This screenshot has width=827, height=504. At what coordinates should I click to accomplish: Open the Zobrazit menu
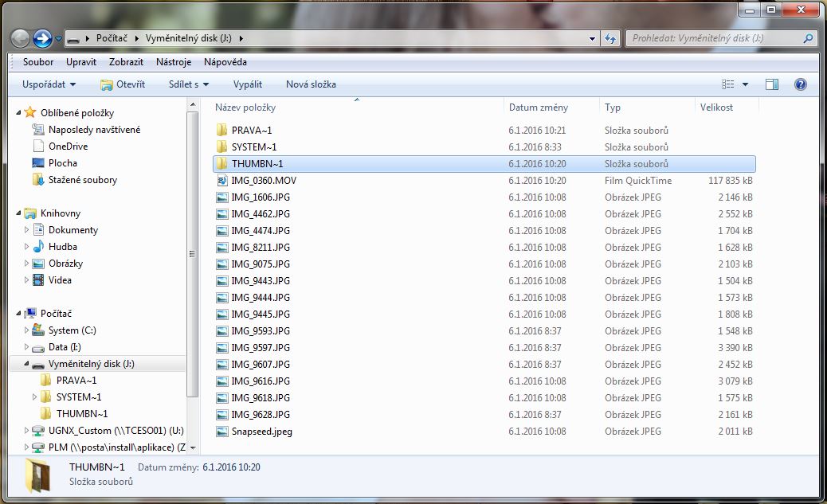click(x=127, y=62)
